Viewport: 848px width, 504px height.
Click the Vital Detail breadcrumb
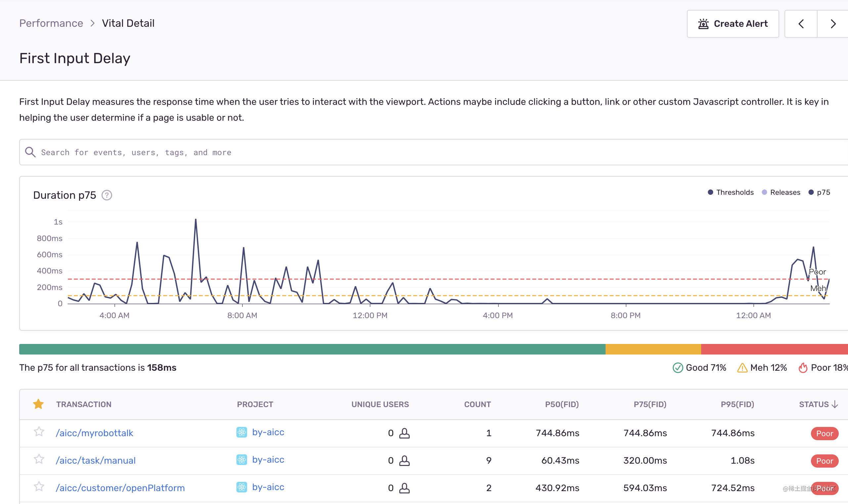point(128,23)
